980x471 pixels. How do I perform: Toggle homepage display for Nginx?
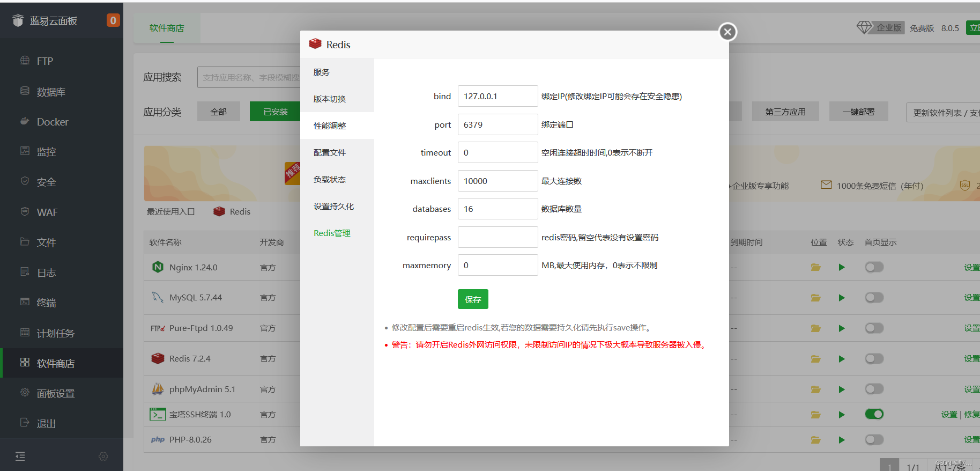tap(874, 267)
